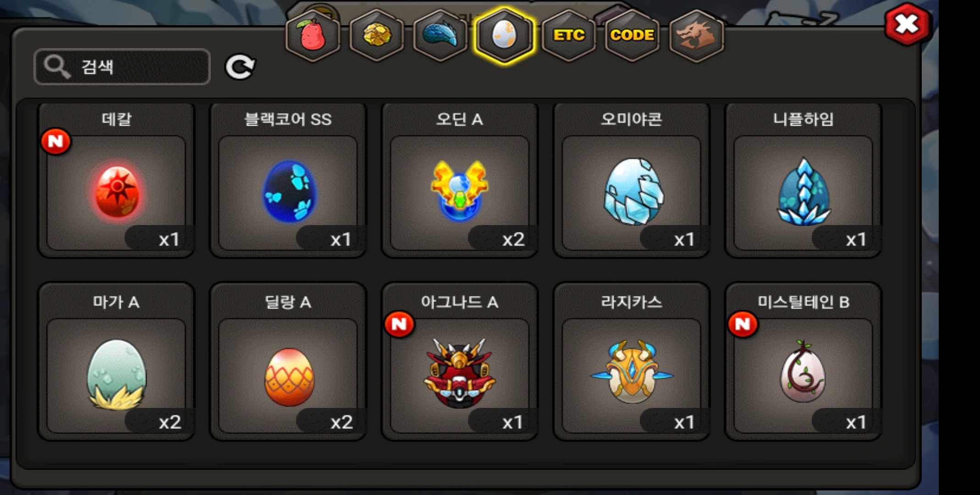Close the inventory with red X

(908, 25)
